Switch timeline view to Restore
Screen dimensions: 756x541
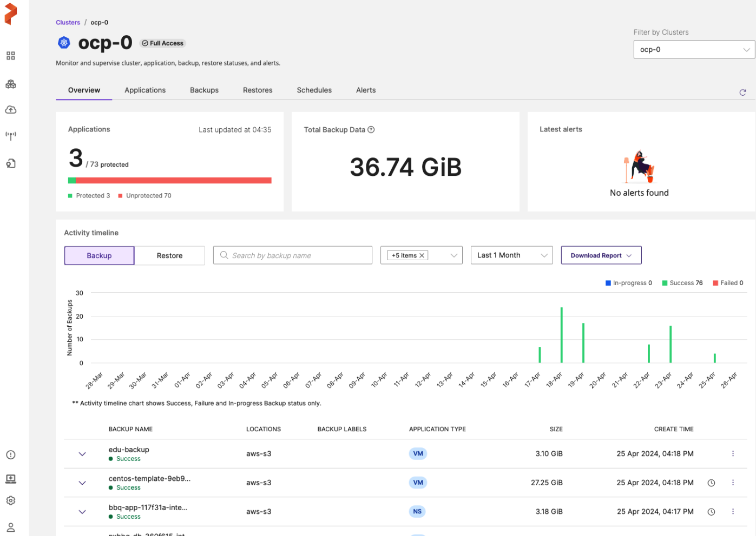tap(169, 255)
